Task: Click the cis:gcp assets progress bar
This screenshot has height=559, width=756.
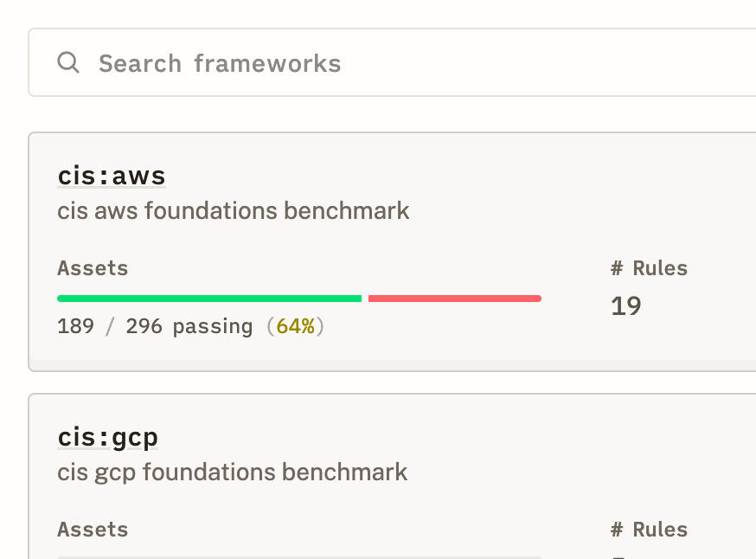Action: (x=299, y=556)
